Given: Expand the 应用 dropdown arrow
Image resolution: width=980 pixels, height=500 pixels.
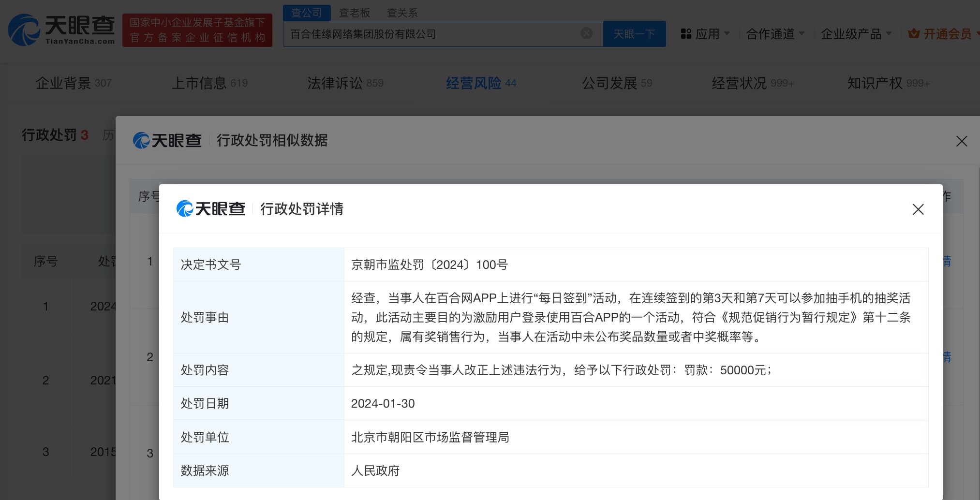Looking at the screenshot, I should pos(727,34).
